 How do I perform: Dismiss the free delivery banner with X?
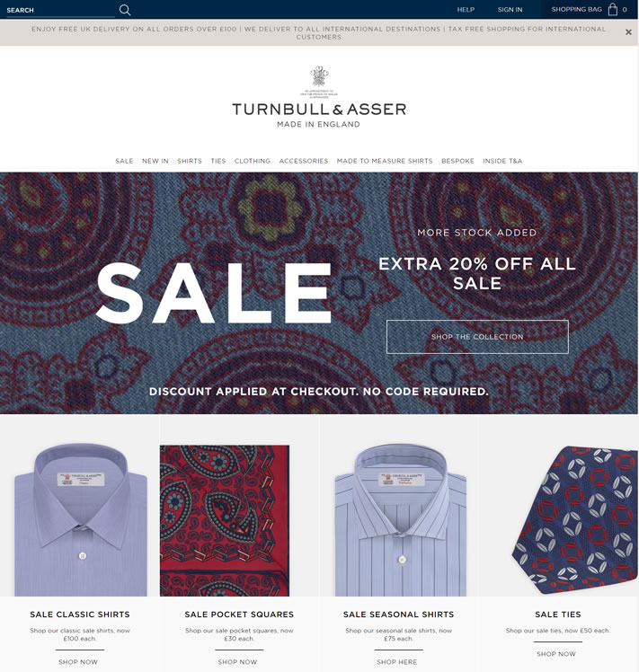(x=628, y=32)
